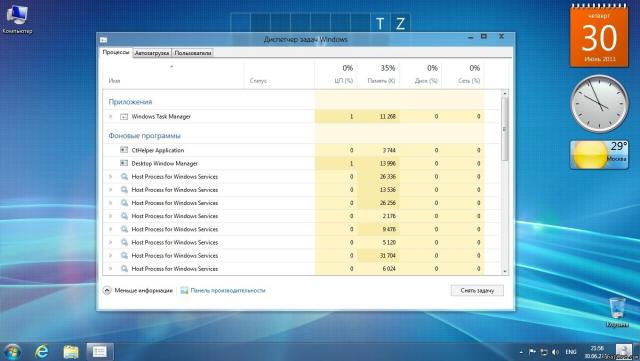Image resolution: width=640 pixels, height=361 pixels.
Task: Click the process list scrollbar thumb
Action: point(504,129)
